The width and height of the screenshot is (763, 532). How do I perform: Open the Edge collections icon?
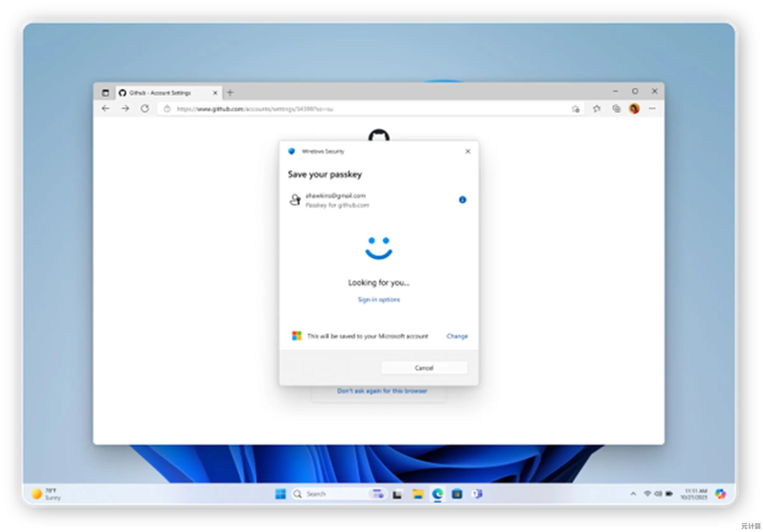616,109
